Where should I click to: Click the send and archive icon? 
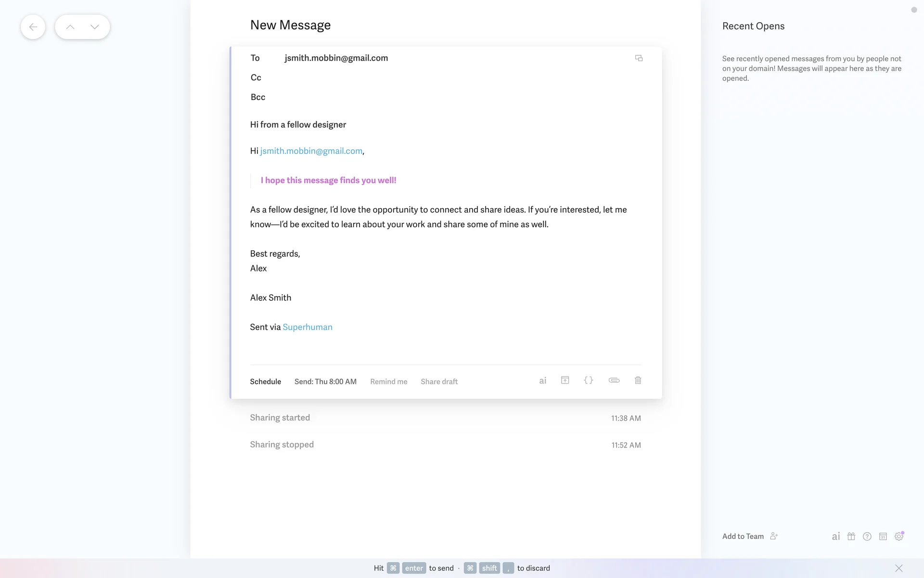565,381
